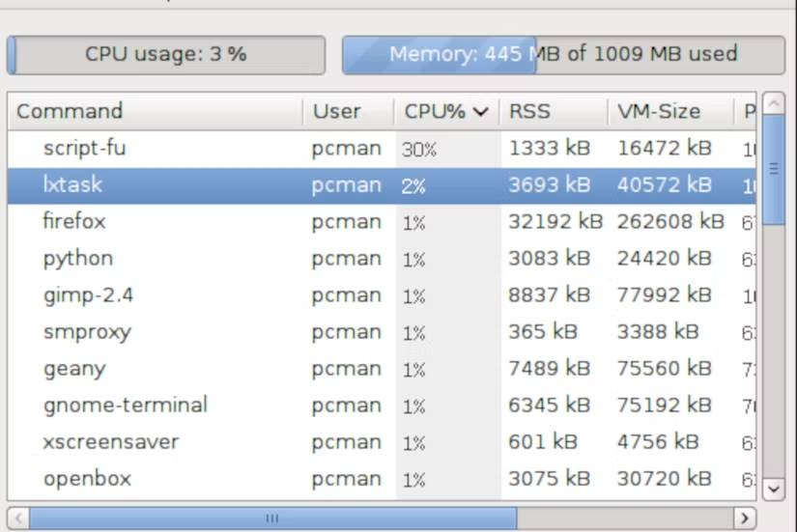Click the vertical scrollbar thumb
This screenshot has height=532, width=797.
coord(774,170)
